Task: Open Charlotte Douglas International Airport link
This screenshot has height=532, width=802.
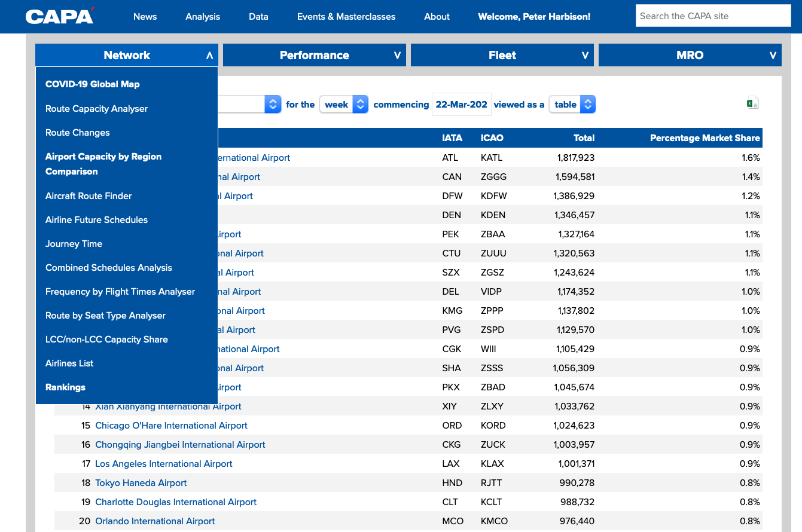Action: tap(176, 502)
